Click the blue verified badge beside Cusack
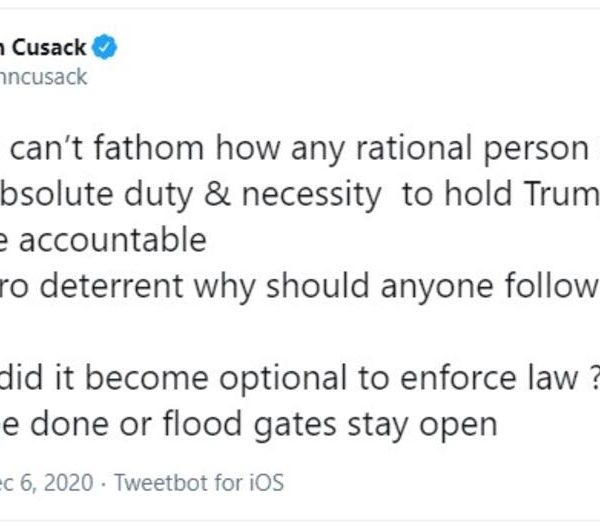The width and height of the screenshot is (600, 529). [105, 46]
